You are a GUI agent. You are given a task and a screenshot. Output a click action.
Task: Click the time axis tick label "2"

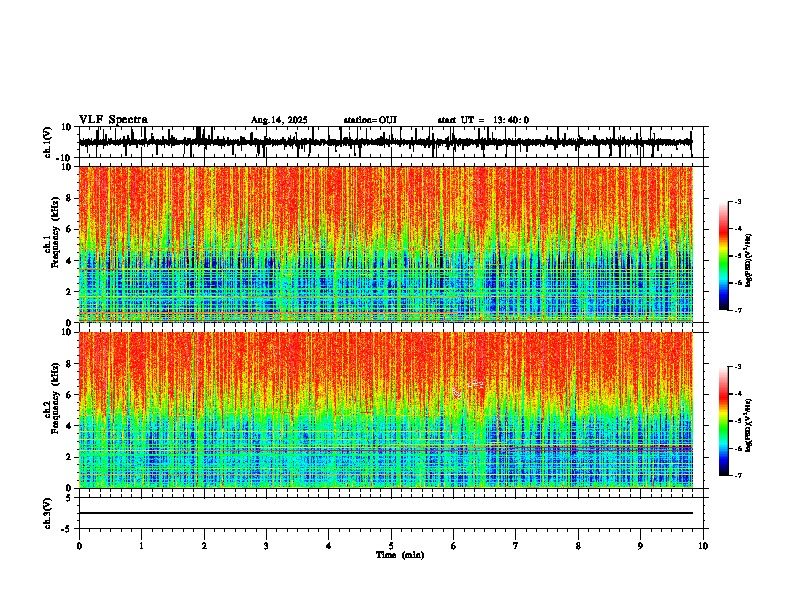point(204,546)
